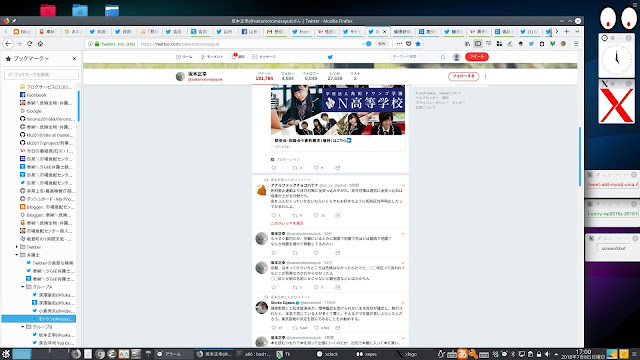The image size is (640, 360).
Task: Open Firefox library icon in toolbar
Action: [467, 44]
